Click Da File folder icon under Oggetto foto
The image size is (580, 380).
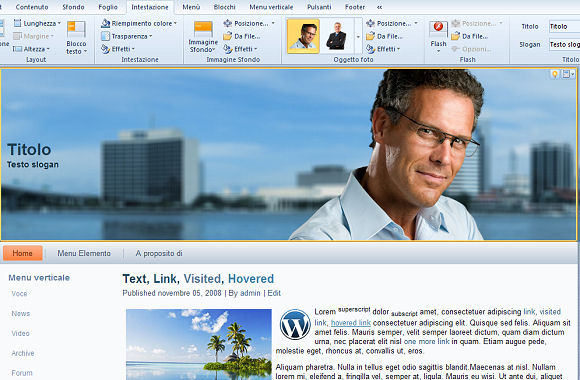[370, 36]
